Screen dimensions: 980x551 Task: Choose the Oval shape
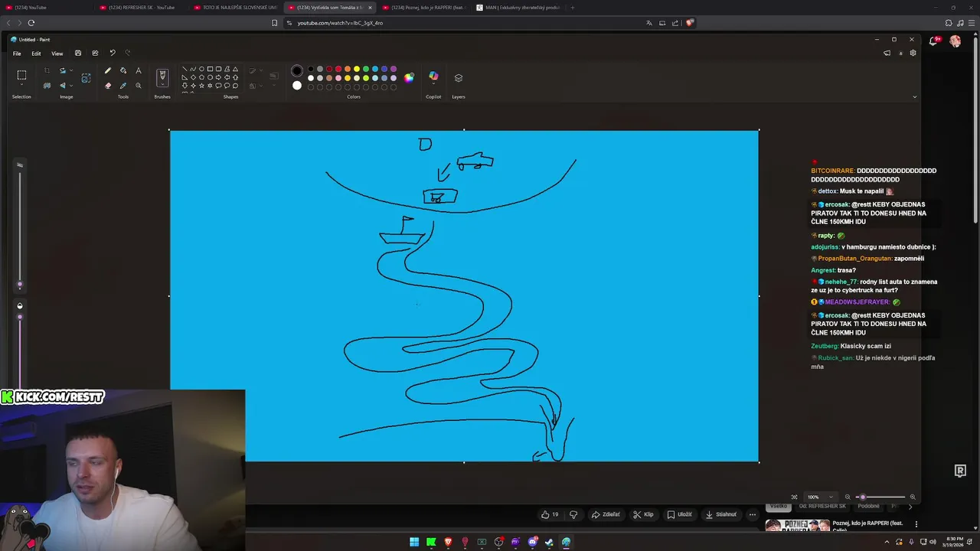pos(201,69)
